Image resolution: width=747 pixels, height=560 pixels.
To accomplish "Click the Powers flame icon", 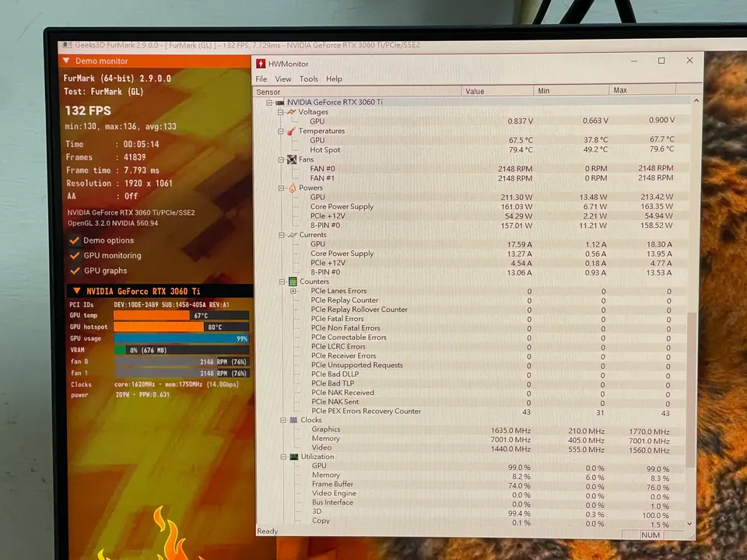I will (x=292, y=188).
